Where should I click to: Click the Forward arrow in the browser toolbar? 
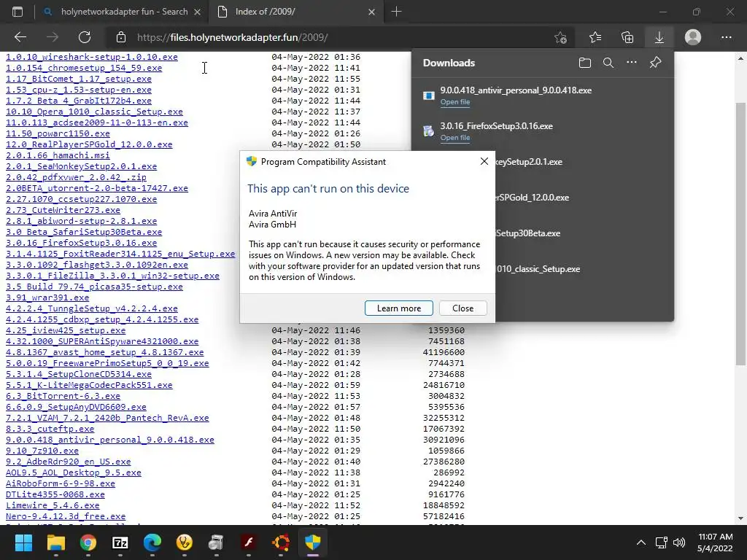coord(53,37)
